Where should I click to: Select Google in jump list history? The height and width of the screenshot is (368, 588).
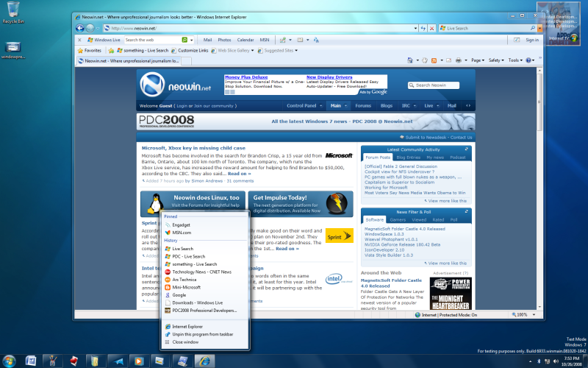(206, 295)
